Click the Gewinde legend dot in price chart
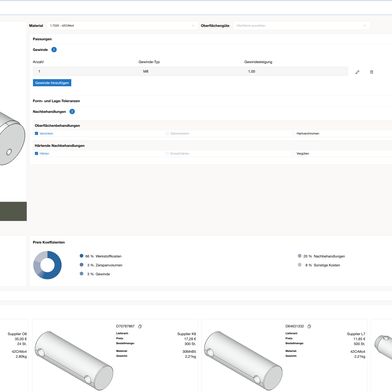 [81, 274]
